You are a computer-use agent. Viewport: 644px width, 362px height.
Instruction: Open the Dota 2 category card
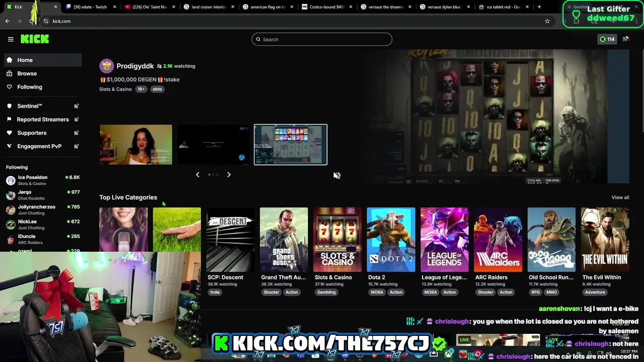[391, 240]
